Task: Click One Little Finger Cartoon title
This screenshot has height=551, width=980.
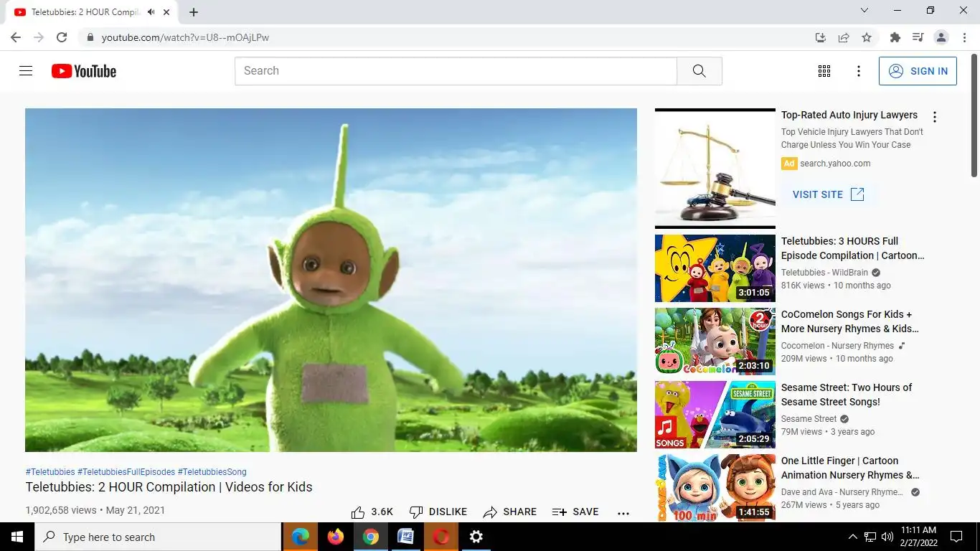Action: (x=850, y=468)
